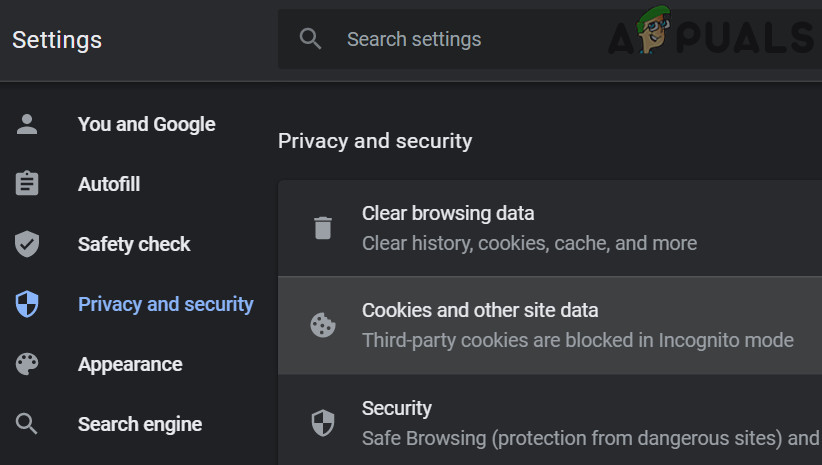Navigate to Search engine settings
Viewport: 822px width, 465px height.
coord(140,425)
